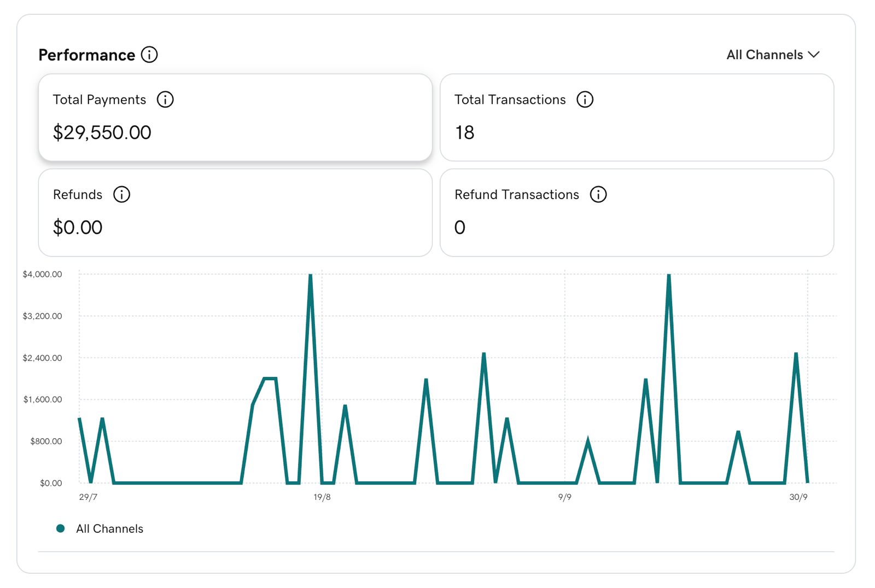This screenshot has height=588, width=875.
Task: Open the Refund Transactions info icon
Action: pyautogui.click(x=598, y=194)
